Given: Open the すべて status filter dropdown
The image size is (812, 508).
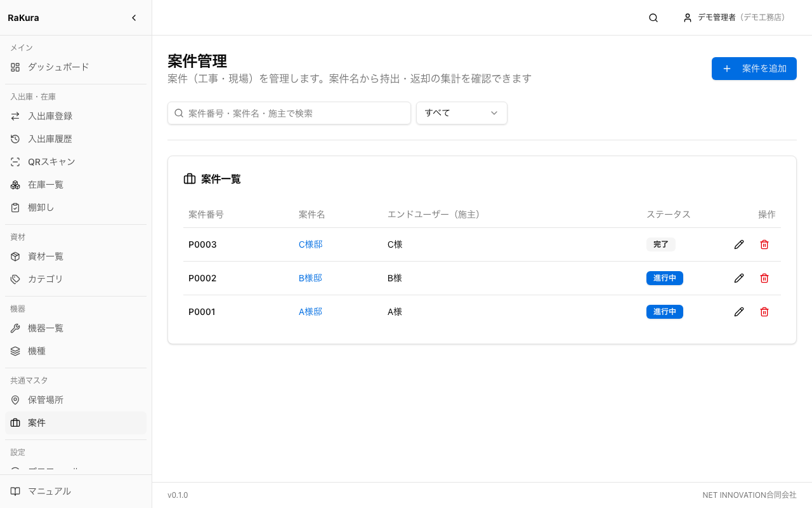Looking at the screenshot, I should click(462, 113).
